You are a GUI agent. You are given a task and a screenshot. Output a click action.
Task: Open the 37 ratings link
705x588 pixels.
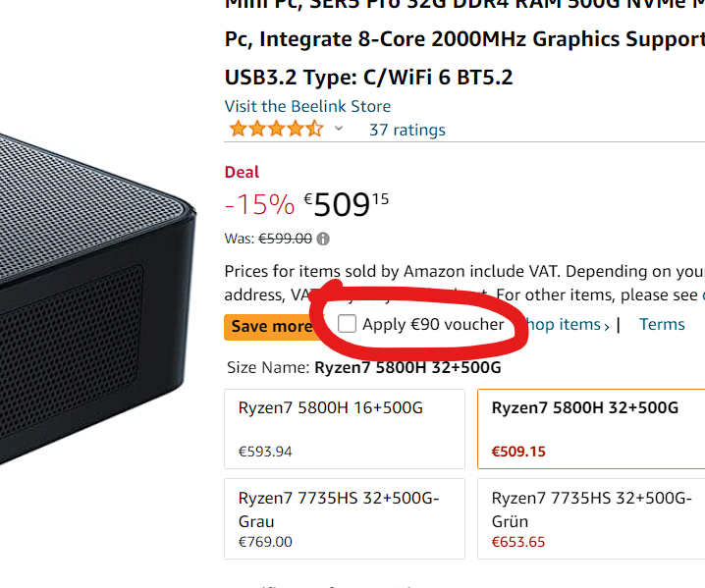pos(407,130)
